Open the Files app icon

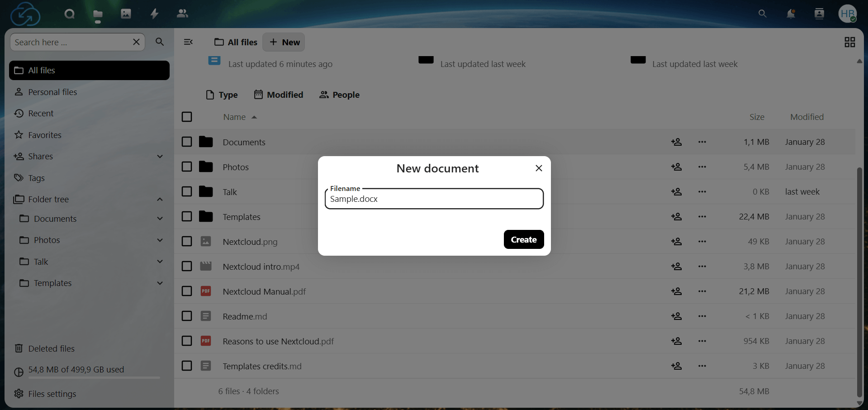[x=97, y=14]
